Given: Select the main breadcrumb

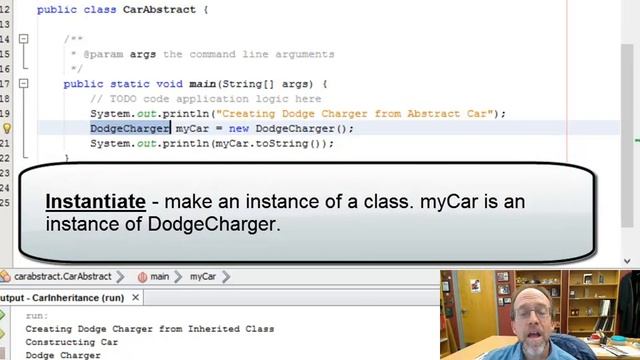Looking at the screenshot, I should tap(160, 277).
